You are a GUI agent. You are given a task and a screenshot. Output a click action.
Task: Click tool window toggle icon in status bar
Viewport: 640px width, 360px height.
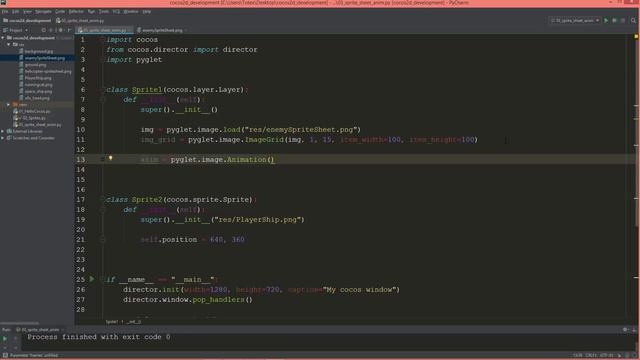[5, 356]
